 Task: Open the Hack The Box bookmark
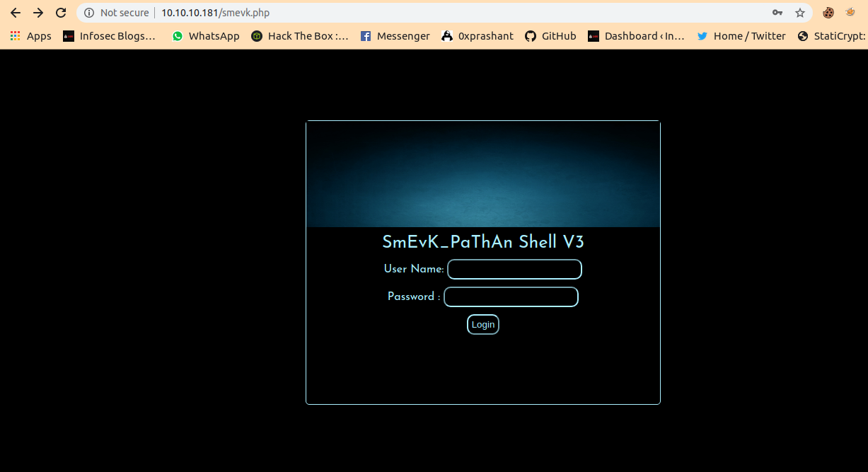[x=256, y=35]
